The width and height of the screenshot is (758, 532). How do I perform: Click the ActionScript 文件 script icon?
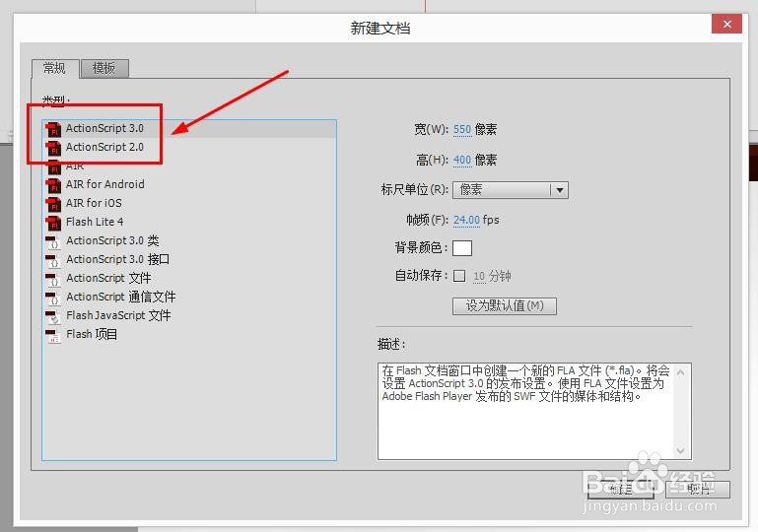tap(52, 279)
